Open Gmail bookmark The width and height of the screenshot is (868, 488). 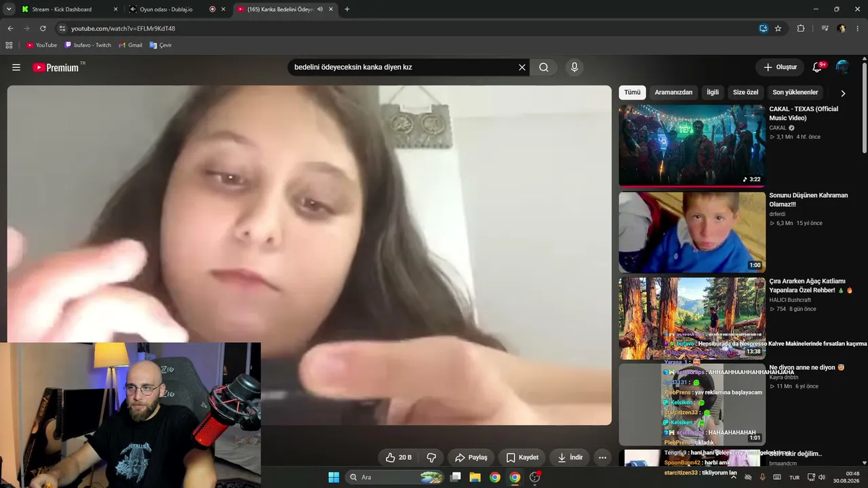click(130, 45)
